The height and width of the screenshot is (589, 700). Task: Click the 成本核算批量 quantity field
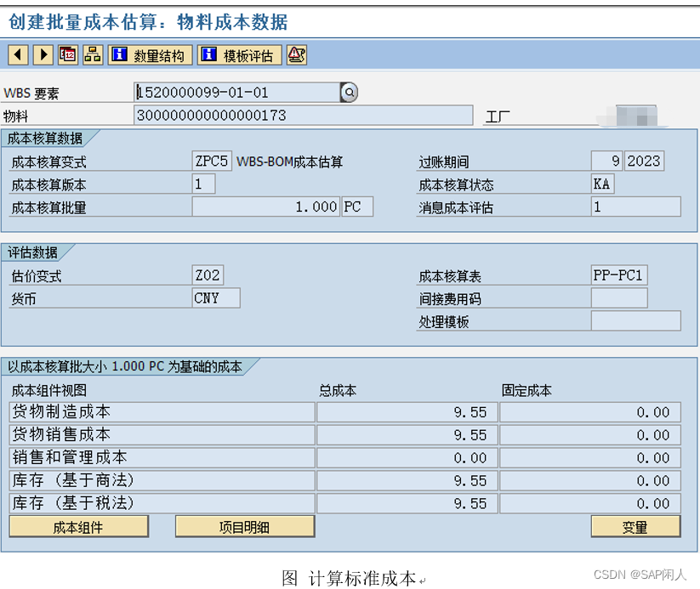[264, 206]
